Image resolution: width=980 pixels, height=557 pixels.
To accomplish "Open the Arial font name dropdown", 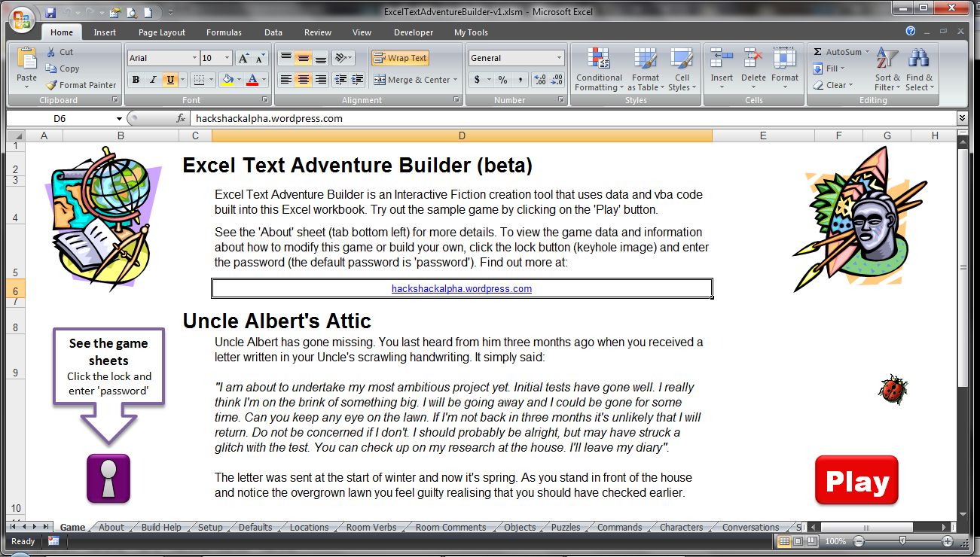I will tap(194, 58).
